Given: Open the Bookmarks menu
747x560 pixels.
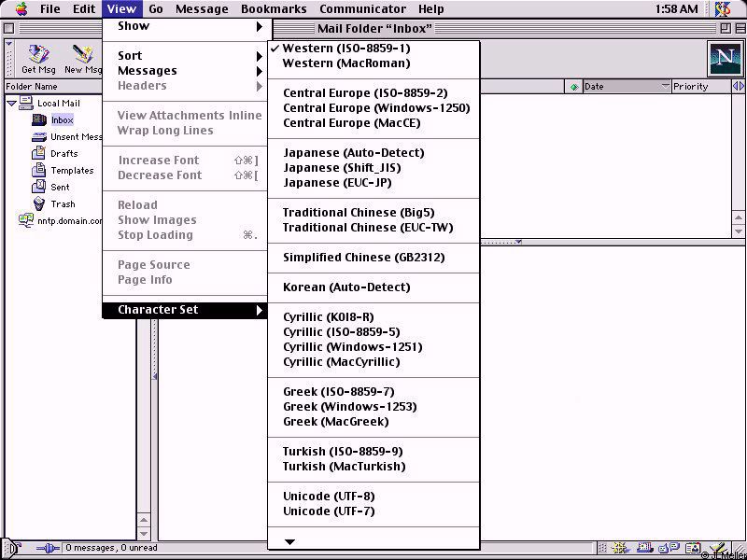Looking at the screenshot, I should 273,9.
